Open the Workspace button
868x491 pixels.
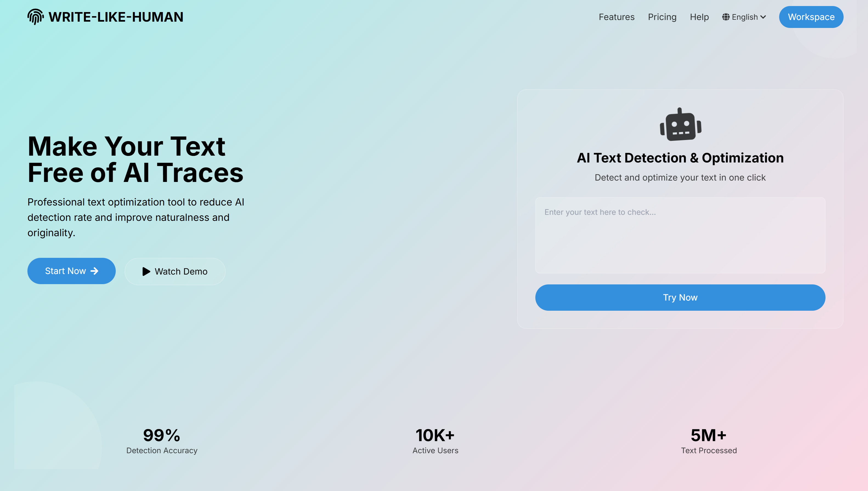(811, 17)
